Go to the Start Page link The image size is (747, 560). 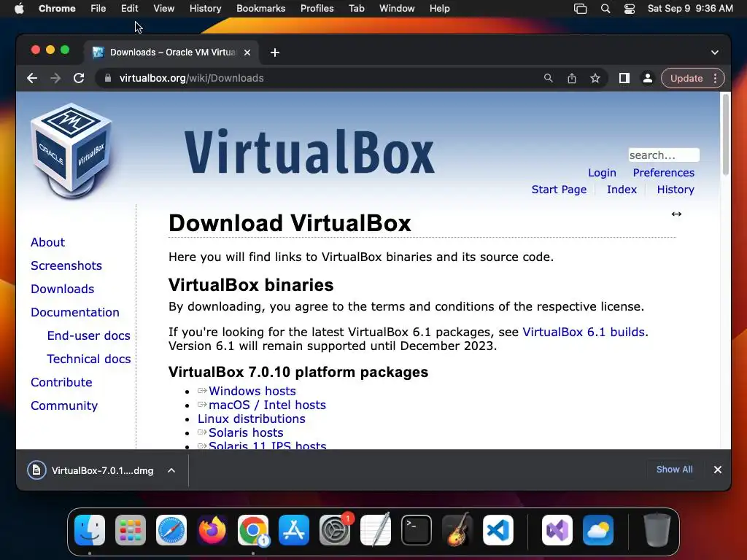coord(559,190)
